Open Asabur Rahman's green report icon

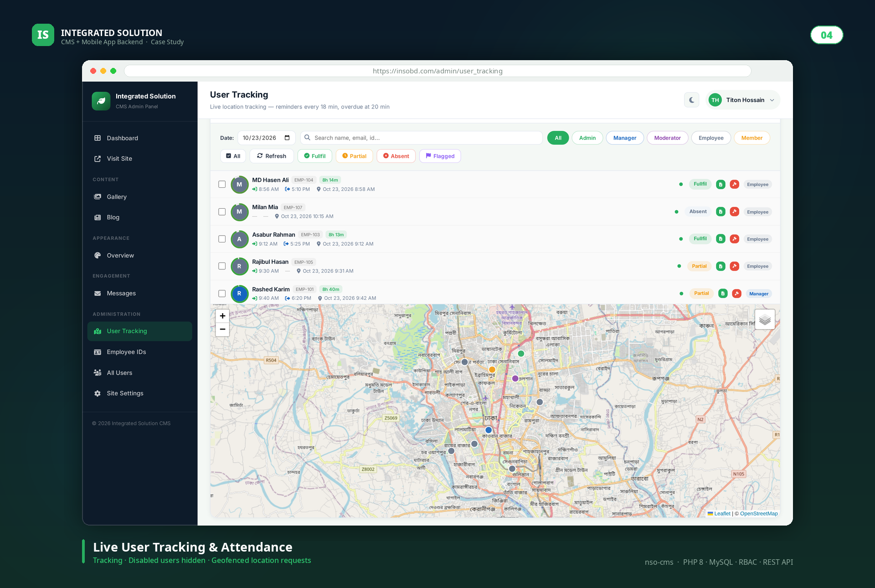coord(721,239)
